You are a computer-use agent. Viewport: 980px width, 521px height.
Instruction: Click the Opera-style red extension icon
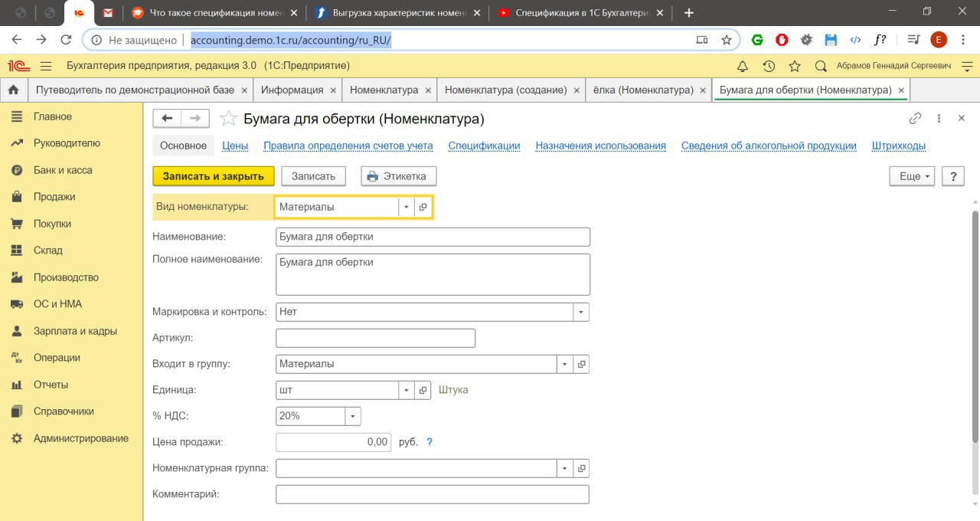pyautogui.click(x=782, y=40)
